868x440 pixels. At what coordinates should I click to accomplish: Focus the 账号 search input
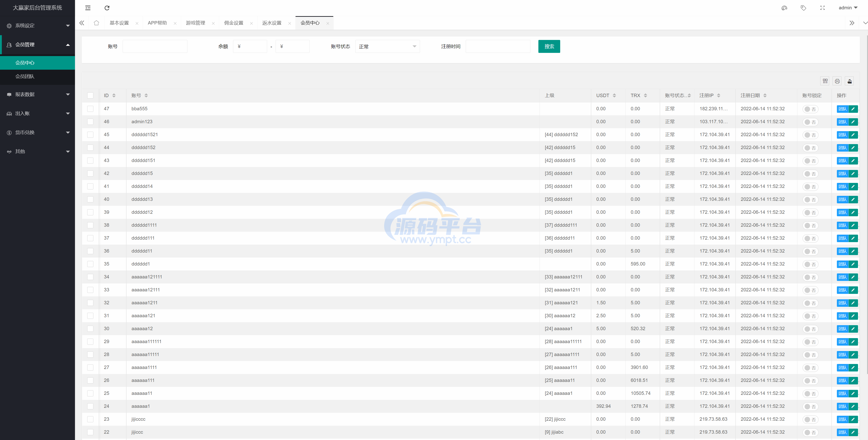(155, 47)
